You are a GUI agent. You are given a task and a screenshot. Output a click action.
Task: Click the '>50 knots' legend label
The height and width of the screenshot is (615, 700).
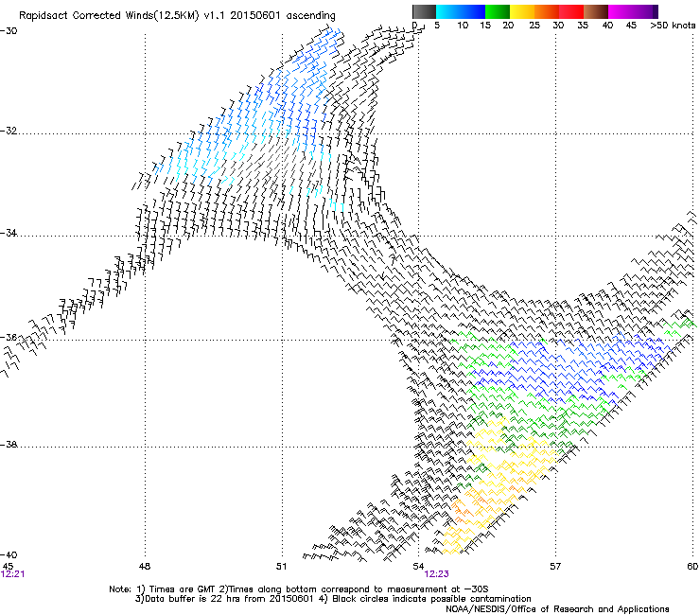(x=673, y=26)
